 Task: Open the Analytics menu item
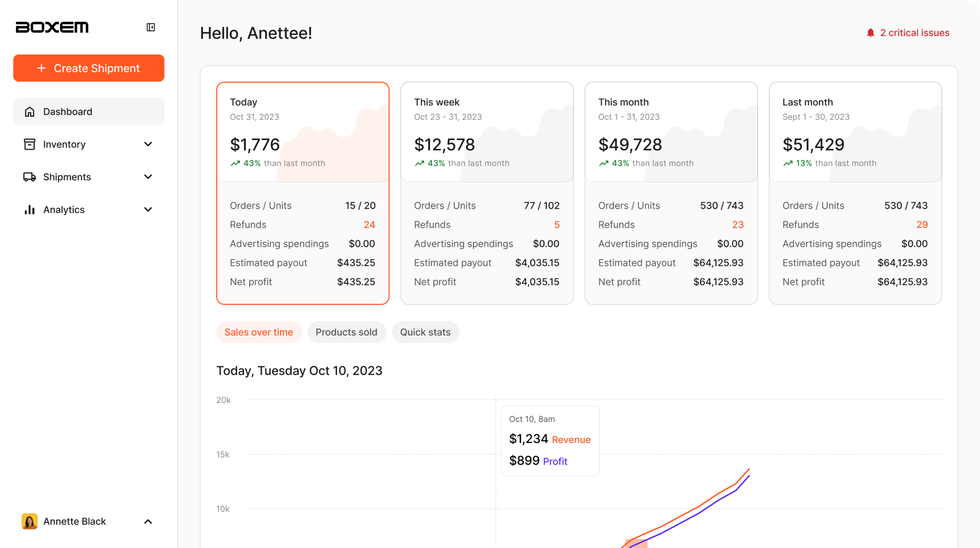click(x=89, y=210)
